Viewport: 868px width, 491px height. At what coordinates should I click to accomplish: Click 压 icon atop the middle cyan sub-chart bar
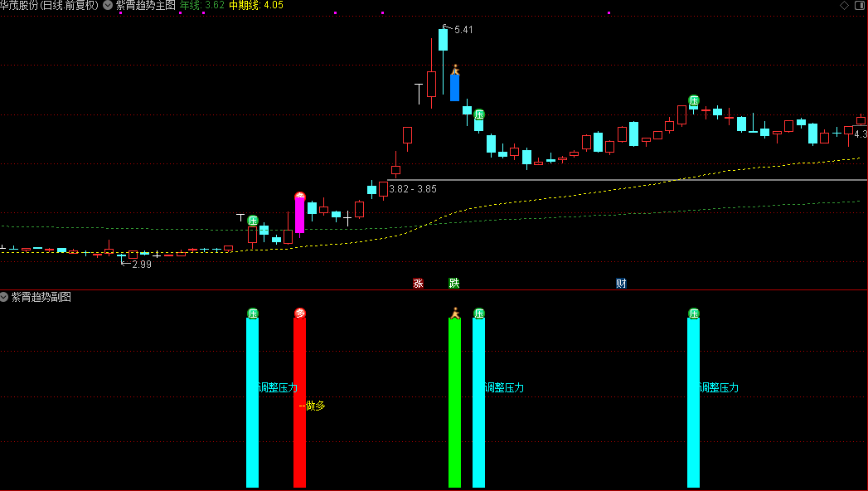[x=479, y=314]
